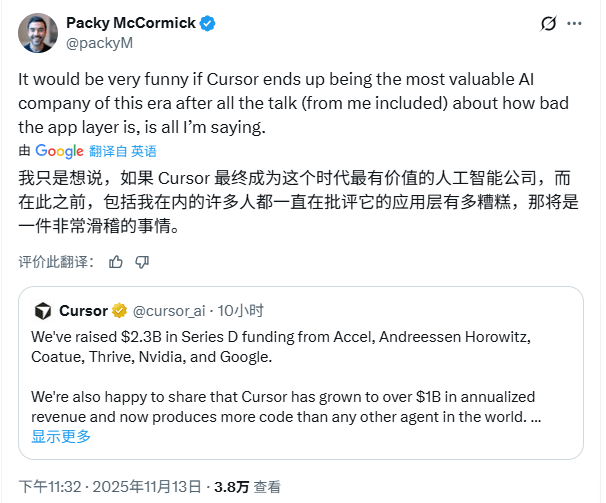This screenshot has width=606, height=503.
Task: Click the Chinese translated tweet text
Action: tap(300, 202)
